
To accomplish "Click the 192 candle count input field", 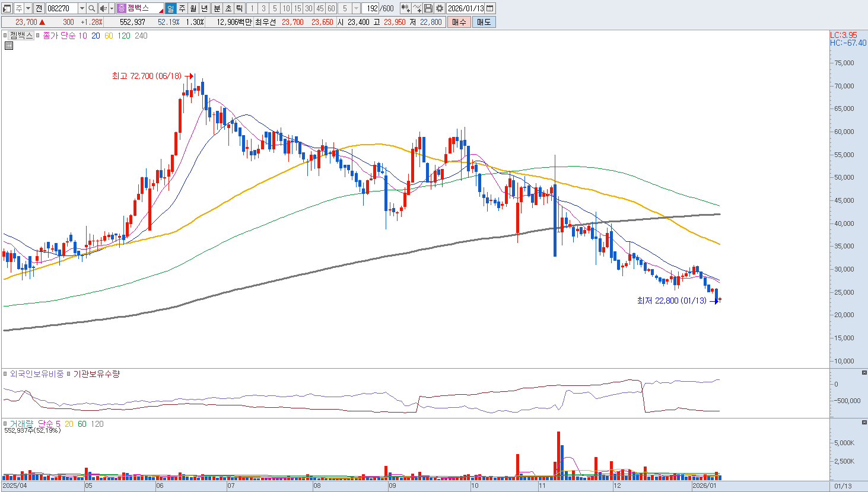I will point(371,8).
